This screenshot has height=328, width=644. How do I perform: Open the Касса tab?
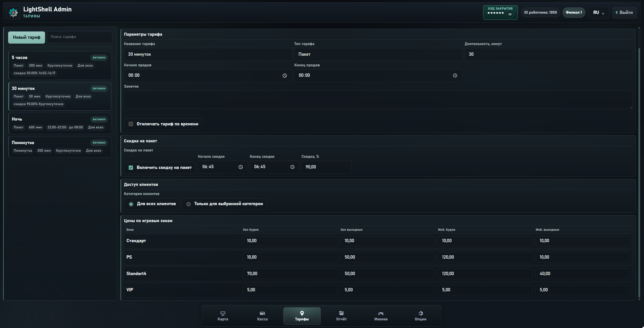[262, 316]
